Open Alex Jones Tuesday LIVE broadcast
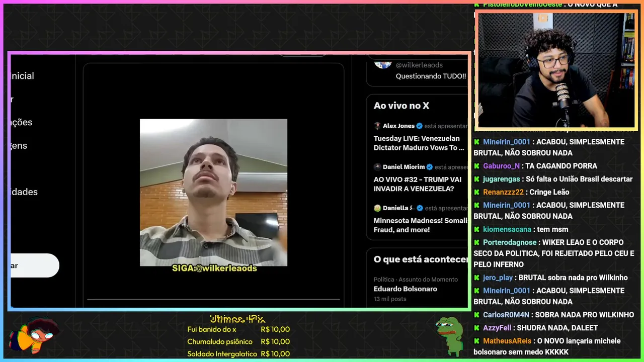Screen dimensions: 644x362 [419, 143]
